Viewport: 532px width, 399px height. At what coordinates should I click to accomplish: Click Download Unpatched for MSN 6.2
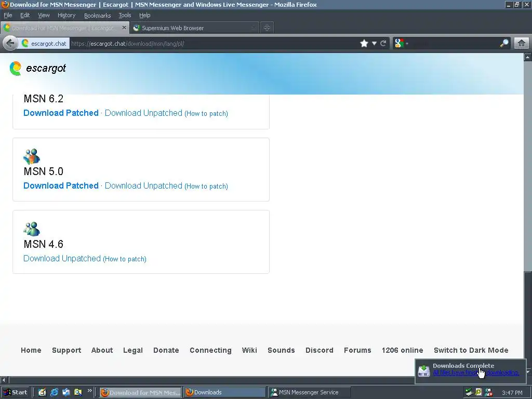pyautogui.click(x=143, y=113)
